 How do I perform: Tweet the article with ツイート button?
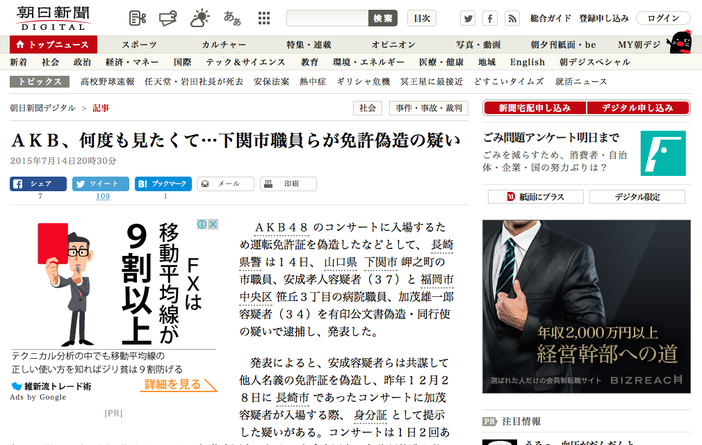coord(101,184)
